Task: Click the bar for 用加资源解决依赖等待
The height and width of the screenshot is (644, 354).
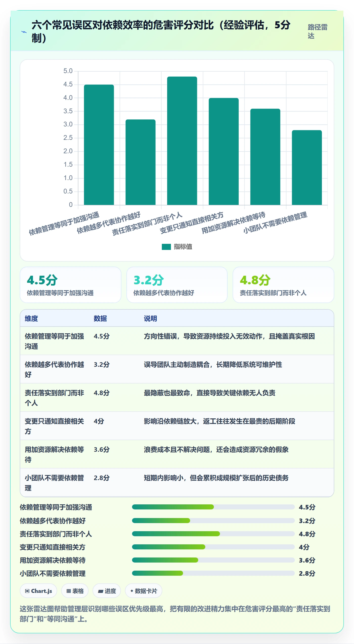Action: tap(265, 157)
